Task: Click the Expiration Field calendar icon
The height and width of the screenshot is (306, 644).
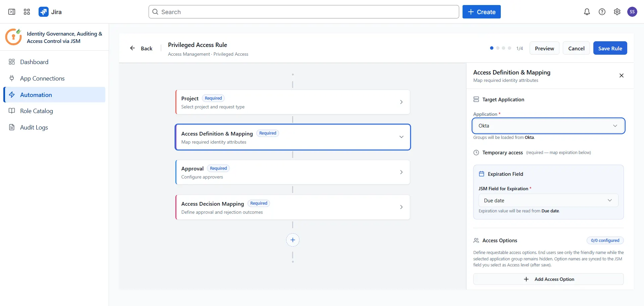Action: [482, 174]
